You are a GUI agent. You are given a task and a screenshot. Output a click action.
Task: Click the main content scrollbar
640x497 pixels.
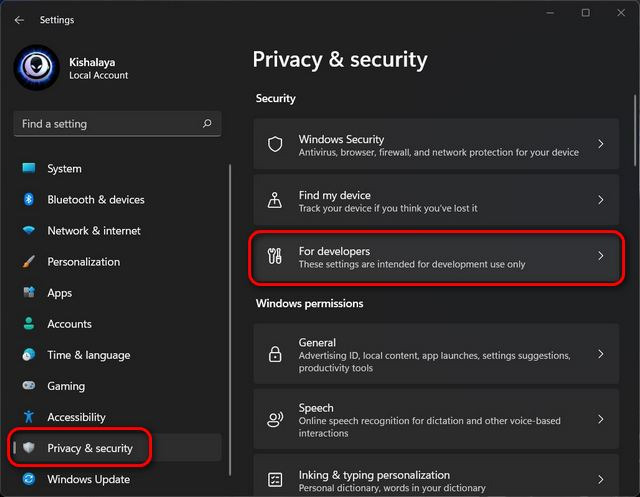pos(635,131)
